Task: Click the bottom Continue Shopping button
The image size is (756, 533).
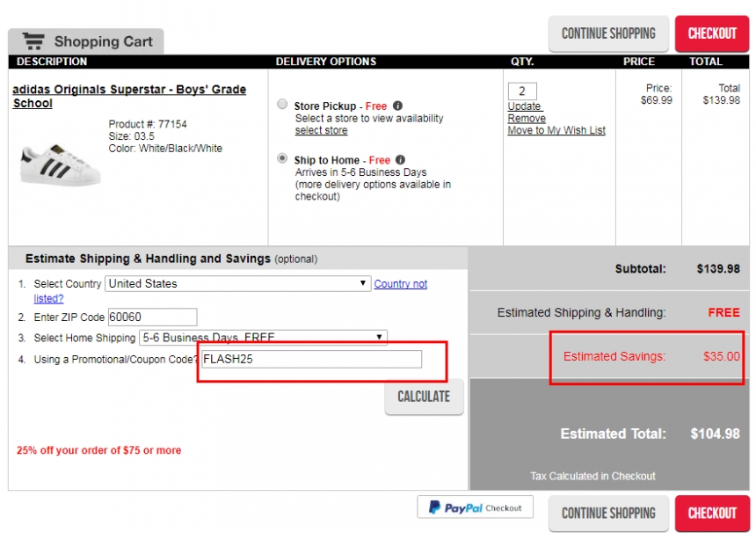Action: click(608, 513)
